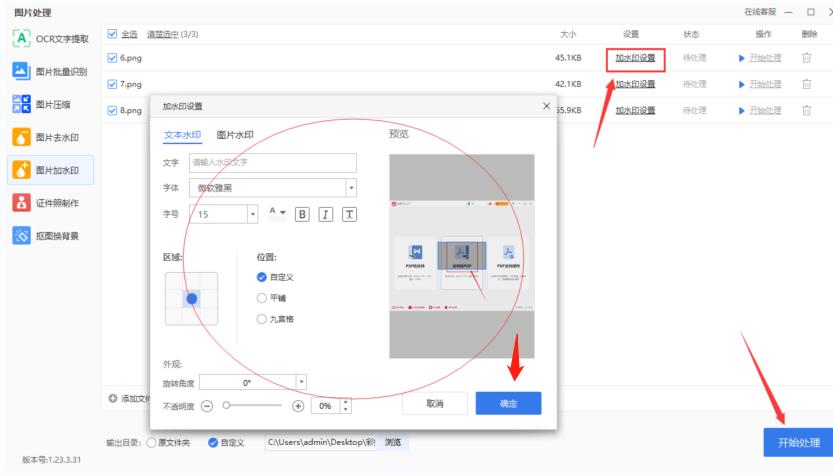Select the 平铺 position radio button
Viewport: 833px width, 476px height.
262,298
